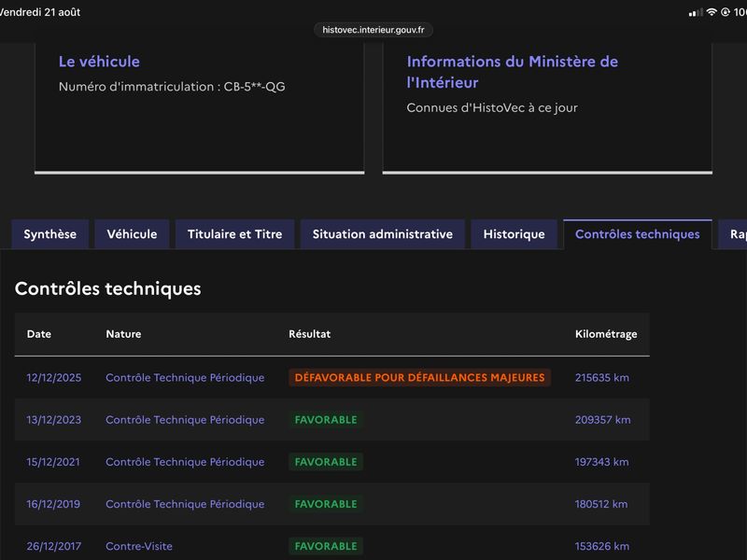Click the Kilométrage column header

(606, 334)
